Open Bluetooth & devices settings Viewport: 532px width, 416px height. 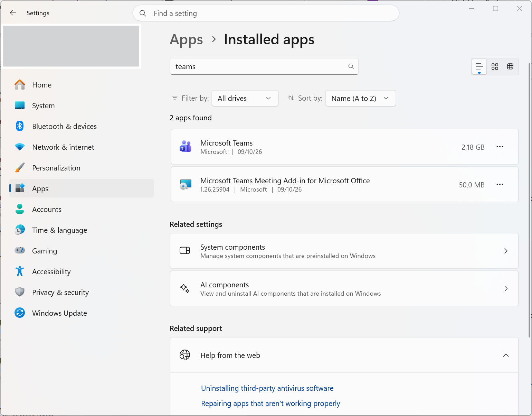(x=82, y=127)
